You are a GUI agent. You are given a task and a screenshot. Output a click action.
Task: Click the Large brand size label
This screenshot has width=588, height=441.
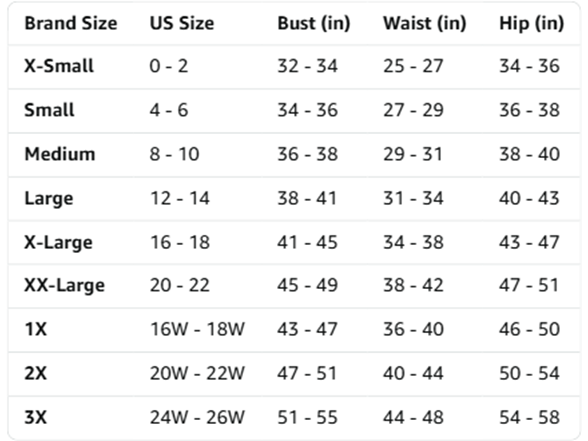point(49,198)
